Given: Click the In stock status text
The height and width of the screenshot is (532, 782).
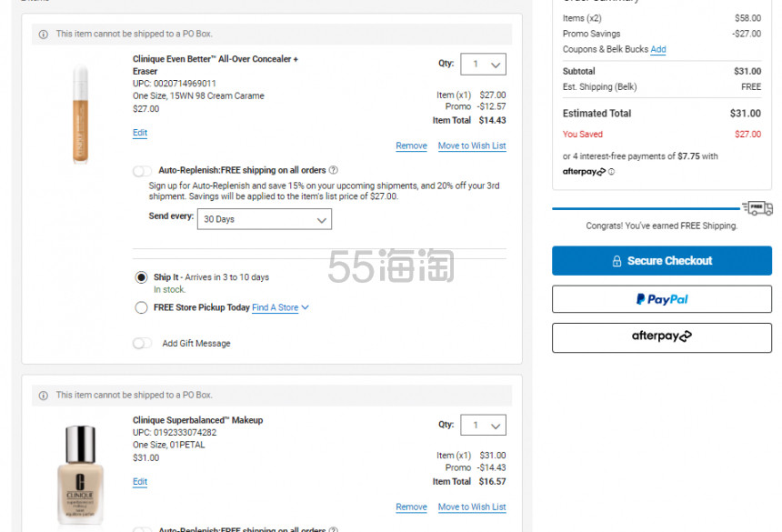Looking at the screenshot, I should (169, 290).
